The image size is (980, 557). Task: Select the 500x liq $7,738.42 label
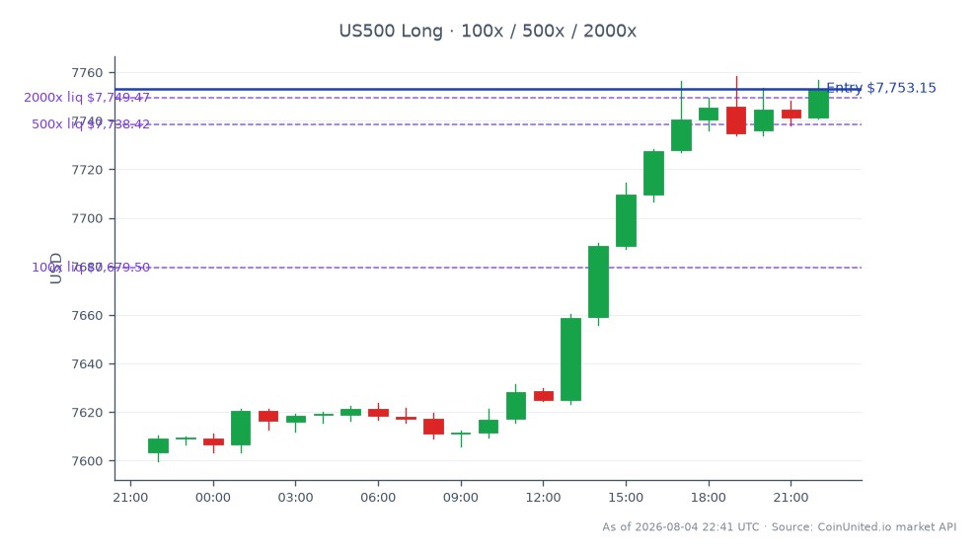click(x=91, y=124)
